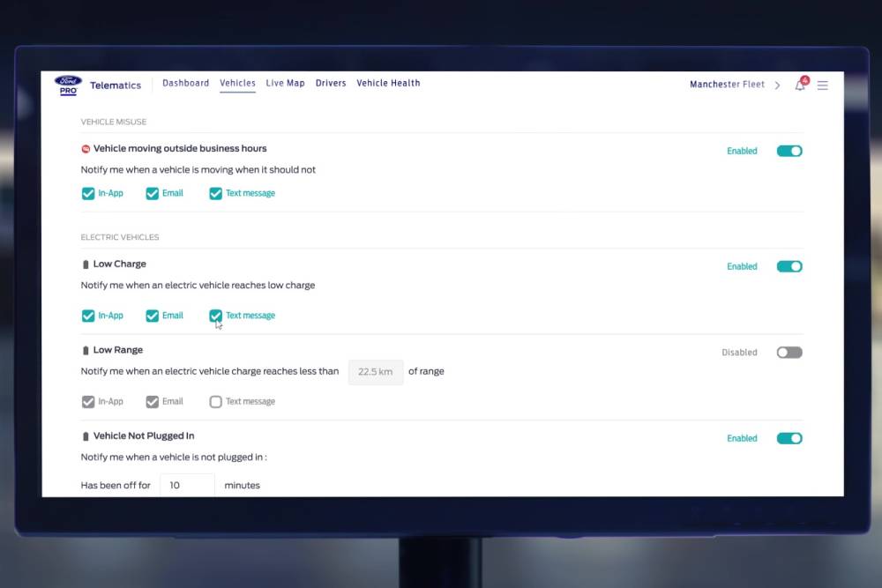Click the minutes input showing 10
This screenshot has height=588, width=882.
[187, 485]
